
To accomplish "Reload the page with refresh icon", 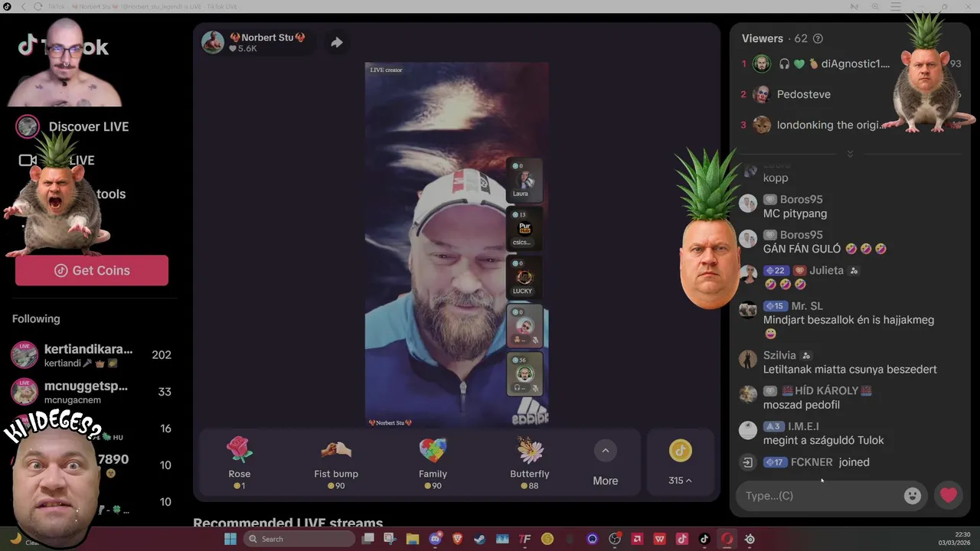I will pyautogui.click(x=38, y=7).
